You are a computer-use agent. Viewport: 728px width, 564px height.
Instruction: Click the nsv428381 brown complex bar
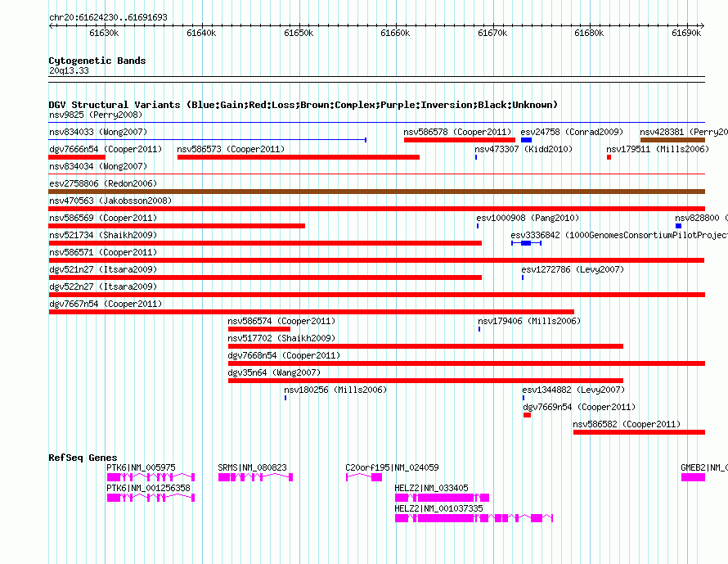[x=672, y=140]
